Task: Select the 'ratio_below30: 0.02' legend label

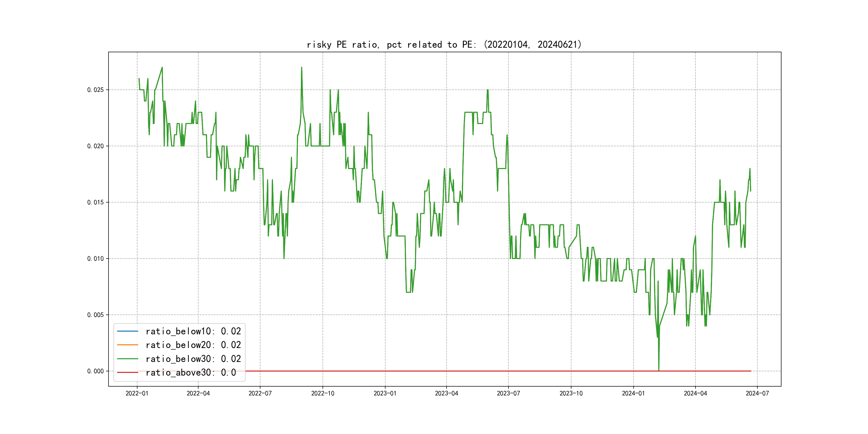Action: tap(193, 359)
